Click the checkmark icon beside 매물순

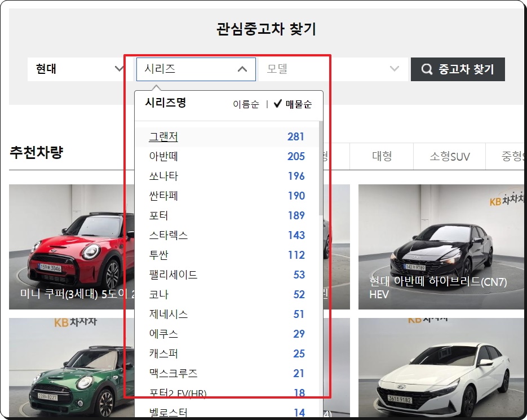pos(278,104)
